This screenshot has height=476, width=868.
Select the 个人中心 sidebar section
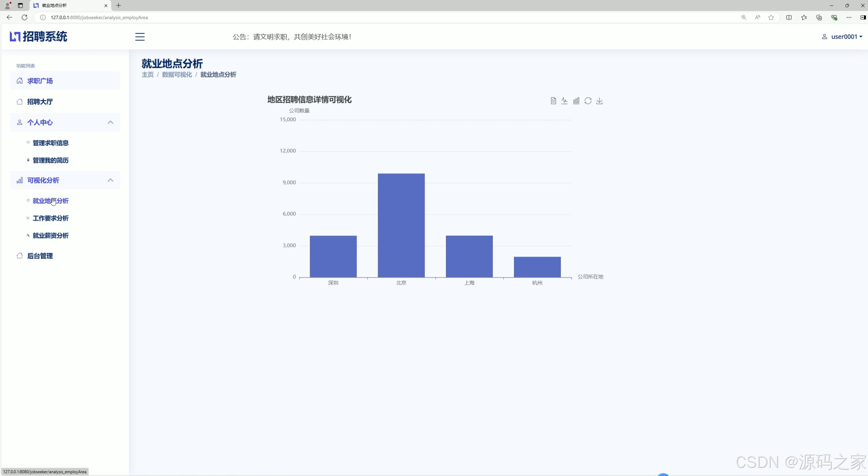[65, 122]
